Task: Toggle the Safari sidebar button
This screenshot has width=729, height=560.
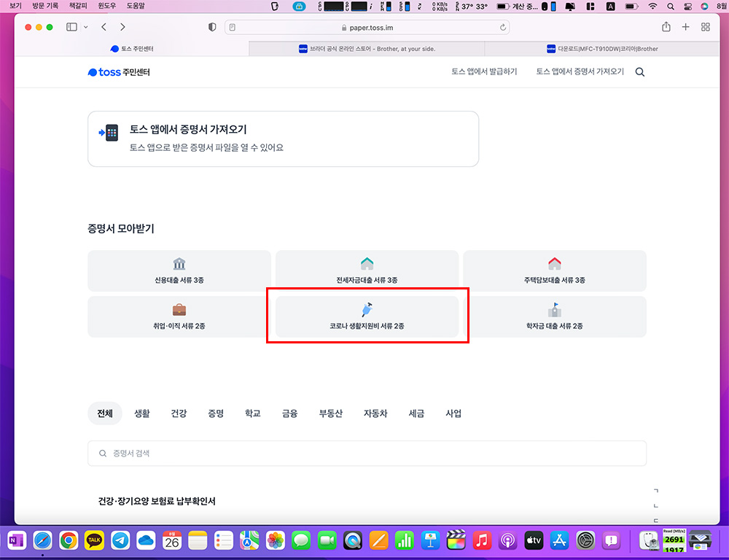Action: tap(71, 27)
